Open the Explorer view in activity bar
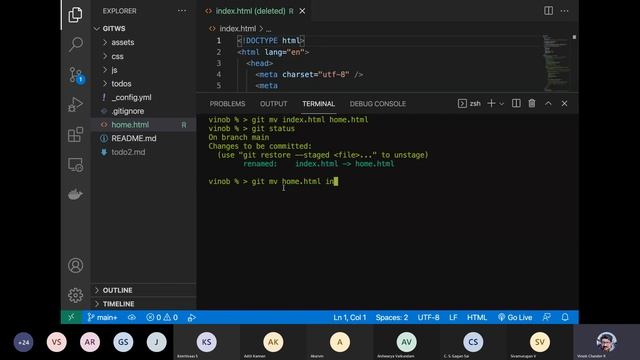 75,15
